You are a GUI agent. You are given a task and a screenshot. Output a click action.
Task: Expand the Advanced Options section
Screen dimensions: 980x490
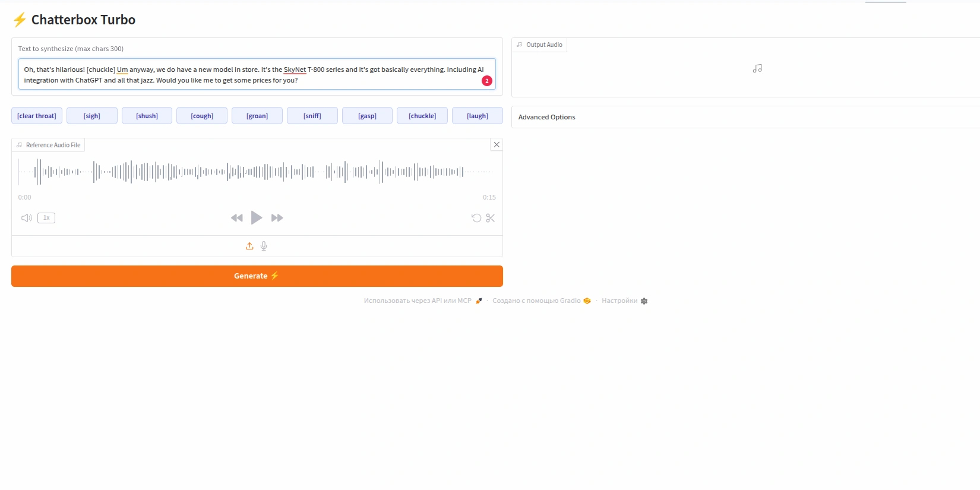pyautogui.click(x=546, y=117)
